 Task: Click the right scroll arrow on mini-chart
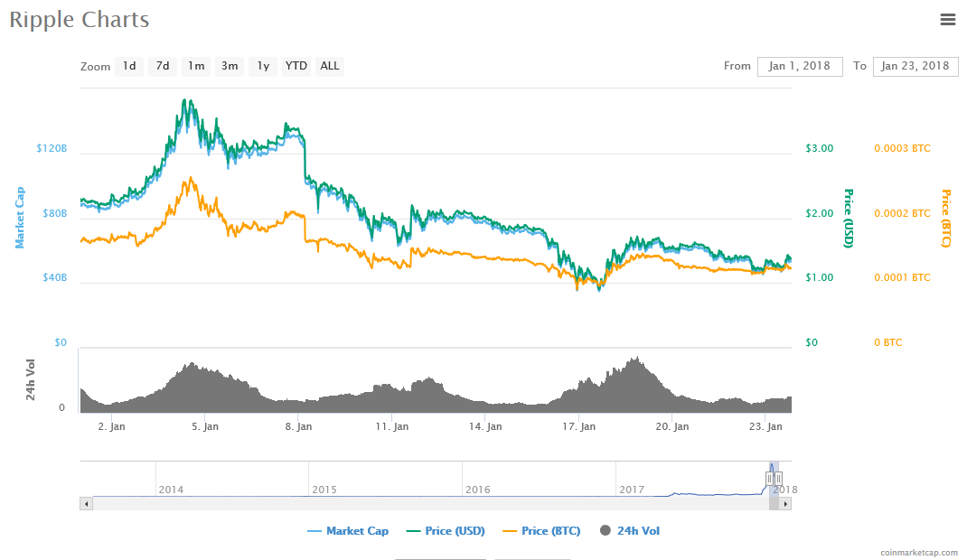point(785,504)
